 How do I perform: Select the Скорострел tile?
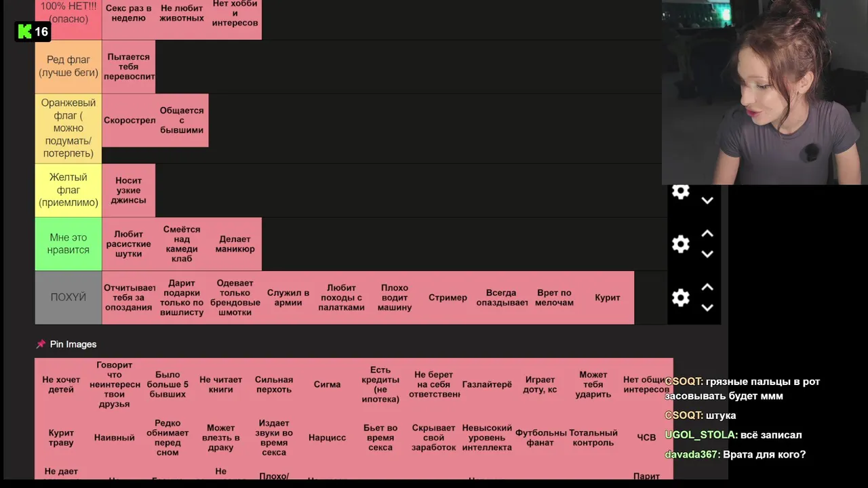[x=128, y=120]
